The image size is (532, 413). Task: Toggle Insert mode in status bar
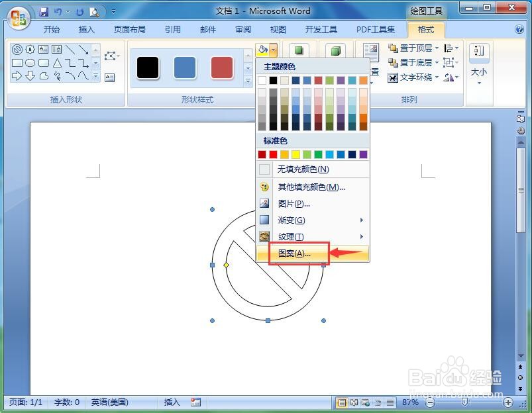(x=172, y=402)
